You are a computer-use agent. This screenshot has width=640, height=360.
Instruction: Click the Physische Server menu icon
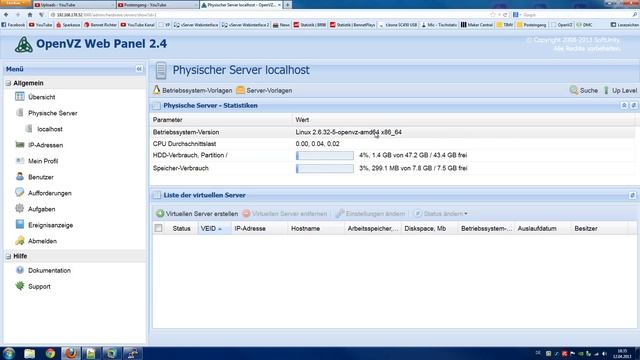pos(20,113)
